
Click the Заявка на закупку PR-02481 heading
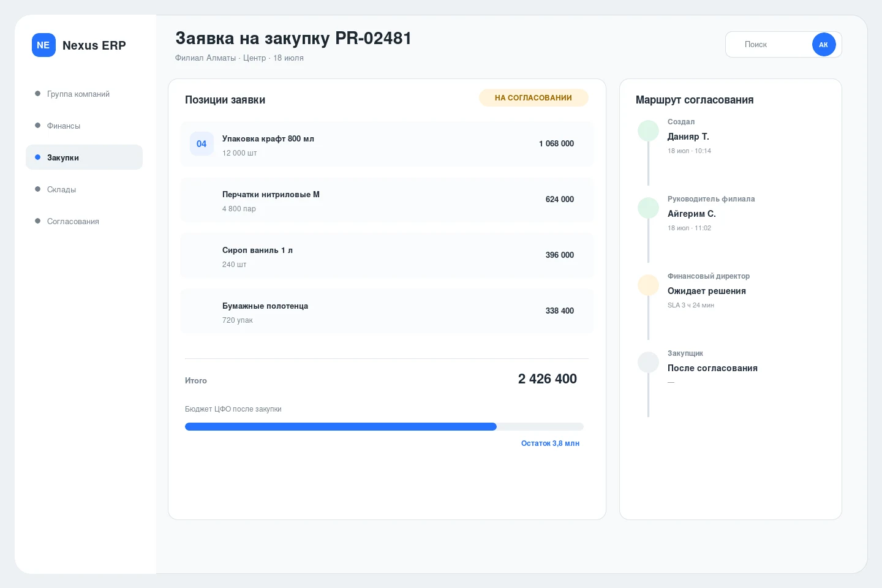293,38
